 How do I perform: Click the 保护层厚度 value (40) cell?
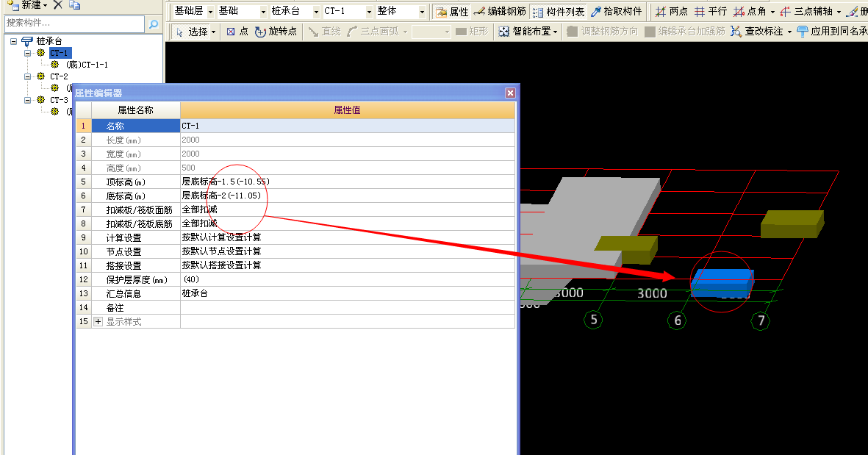coord(348,279)
